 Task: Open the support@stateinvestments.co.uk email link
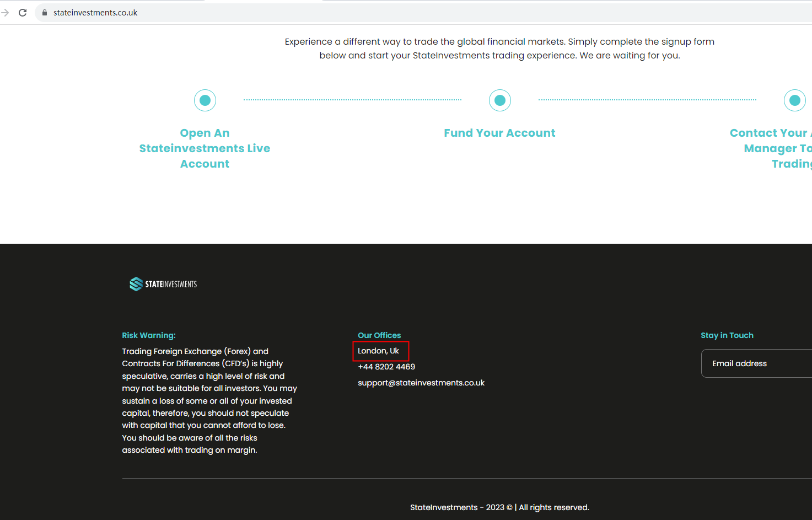click(x=421, y=383)
